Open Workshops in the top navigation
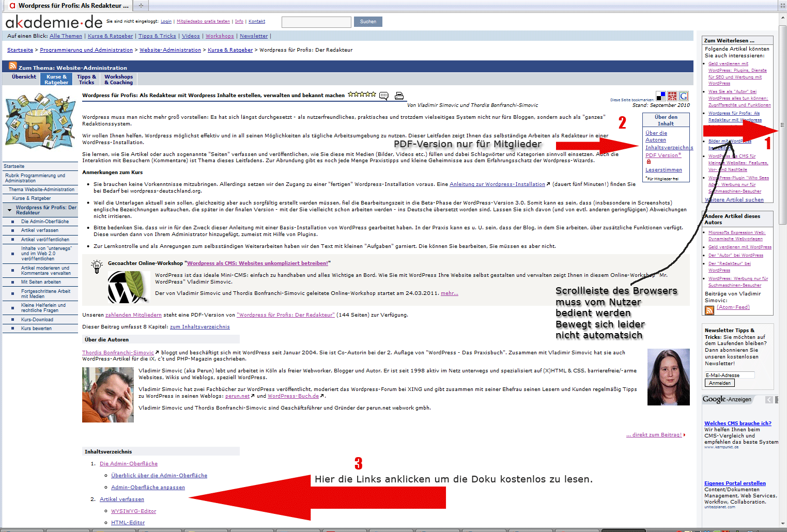Screen dimensions: 787x532 220,36
